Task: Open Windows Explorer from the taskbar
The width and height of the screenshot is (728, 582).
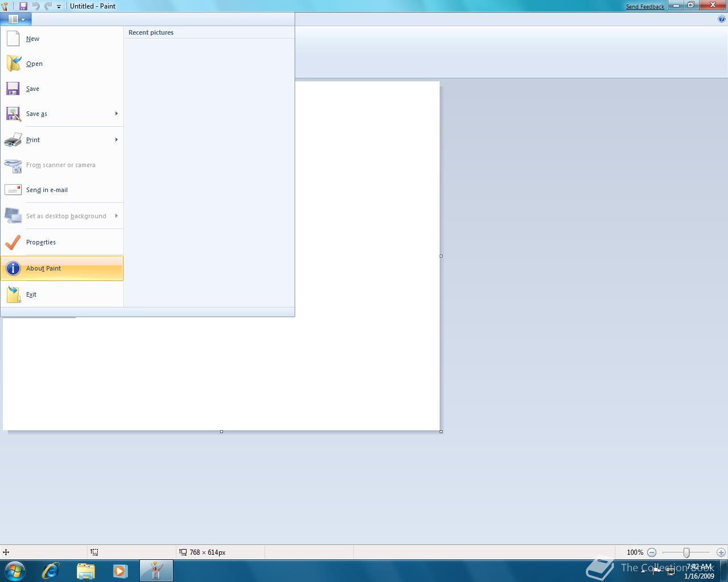Action: 85,571
